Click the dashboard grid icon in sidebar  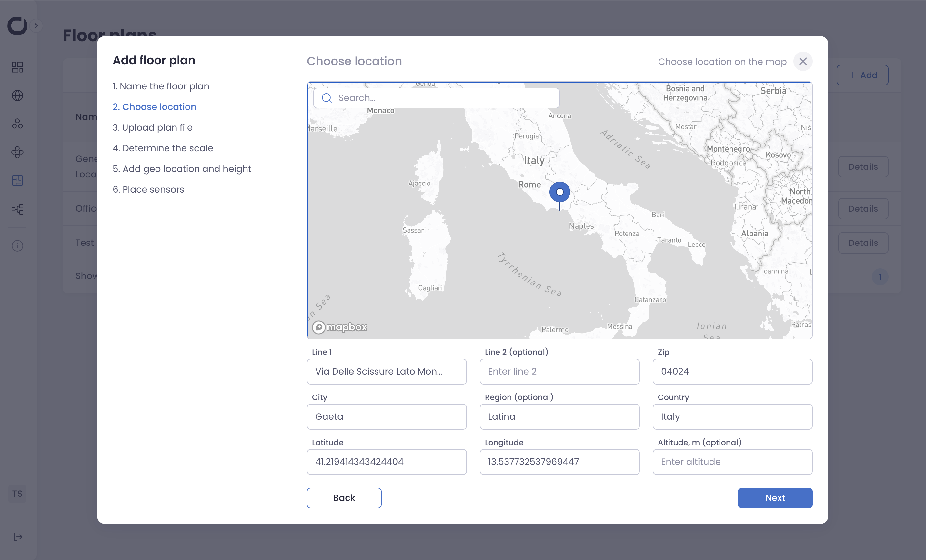(x=17, y=67)
